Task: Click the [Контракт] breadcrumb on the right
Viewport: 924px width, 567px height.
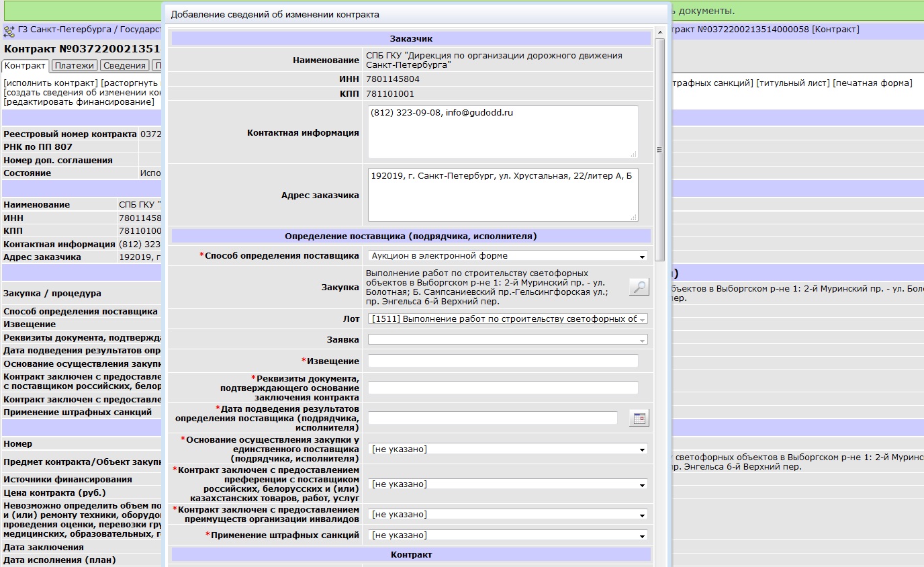Action: pos(835,30)
